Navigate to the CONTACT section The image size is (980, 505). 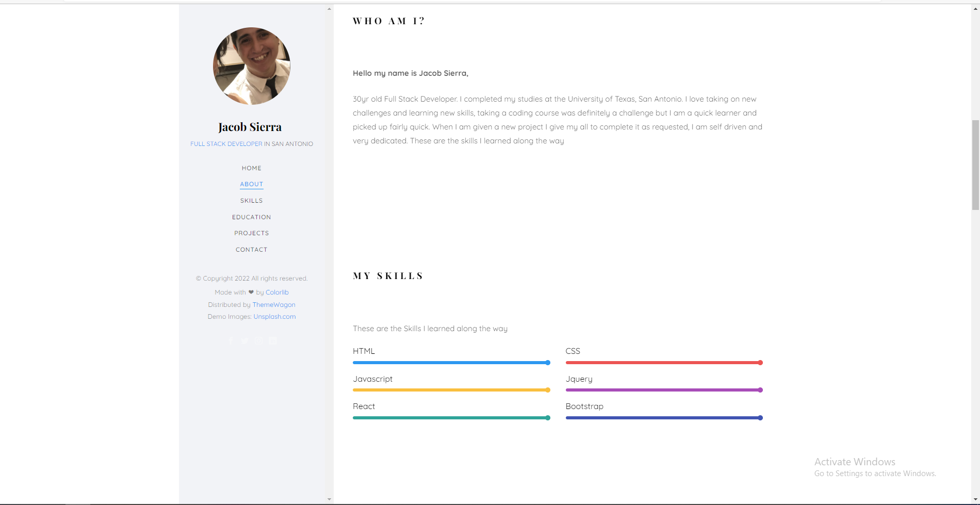pyautogui.click(x=251, y=249)
